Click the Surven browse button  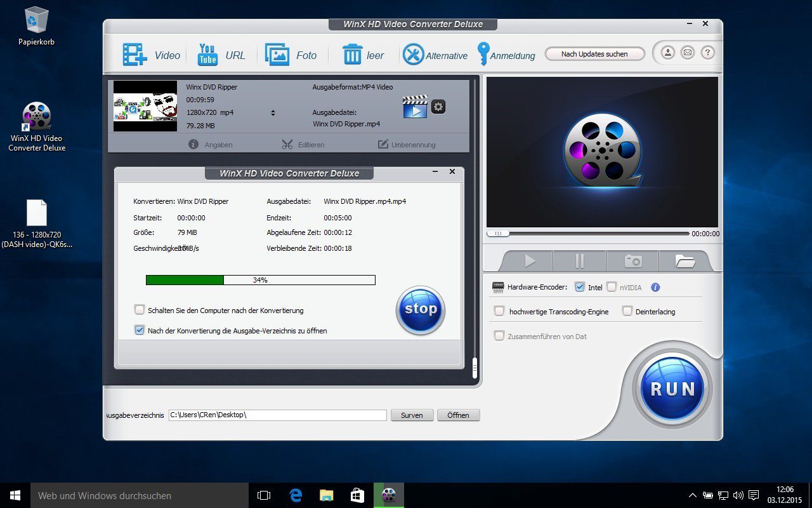tap(412, 415)
